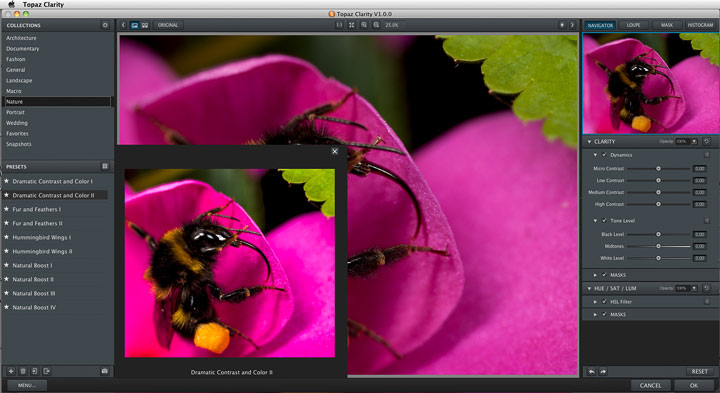Screen dimensions: 720x393
Task: Click the Black Level value field
Action: click(700, 234)
